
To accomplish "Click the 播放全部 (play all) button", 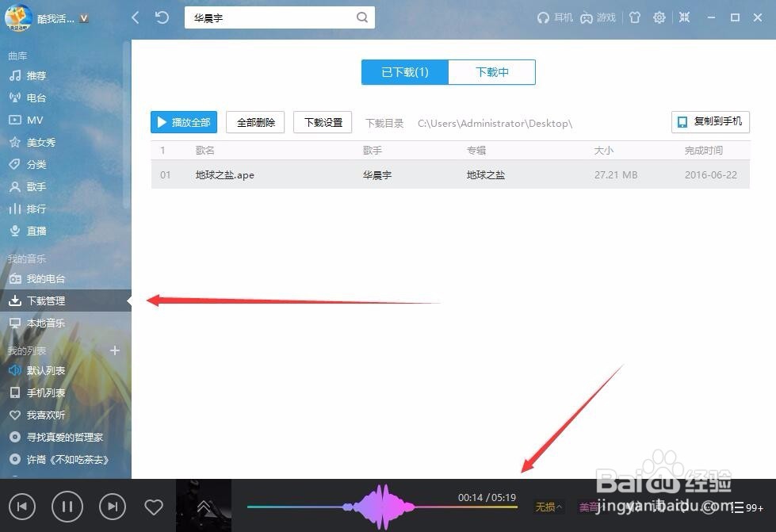I will tap(183, 122).
